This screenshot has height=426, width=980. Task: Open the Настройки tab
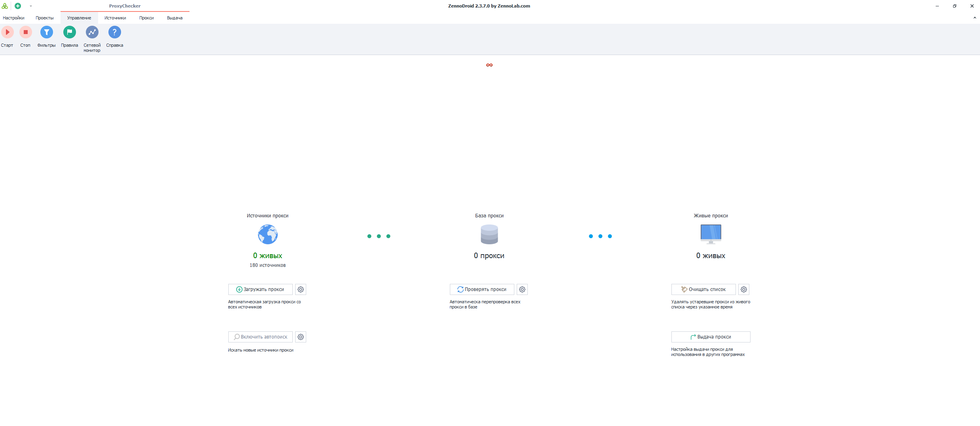tap(13, 18)
